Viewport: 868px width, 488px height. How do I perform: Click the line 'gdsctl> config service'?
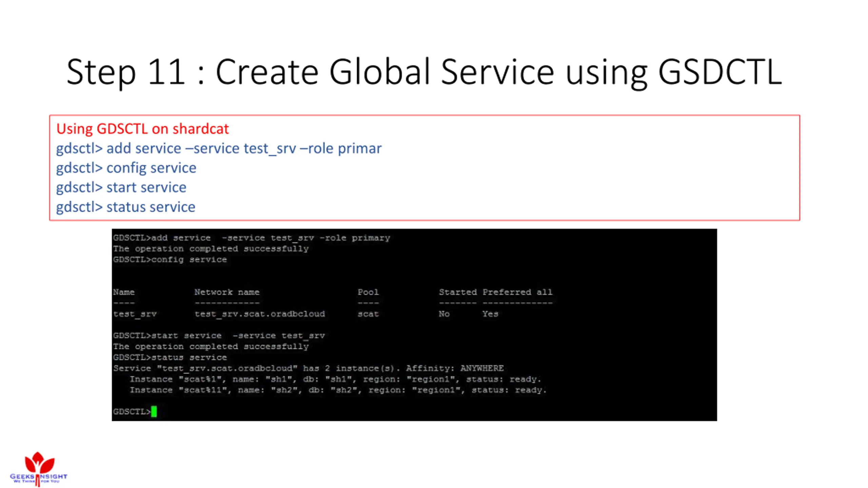click(x=126, y=168)
